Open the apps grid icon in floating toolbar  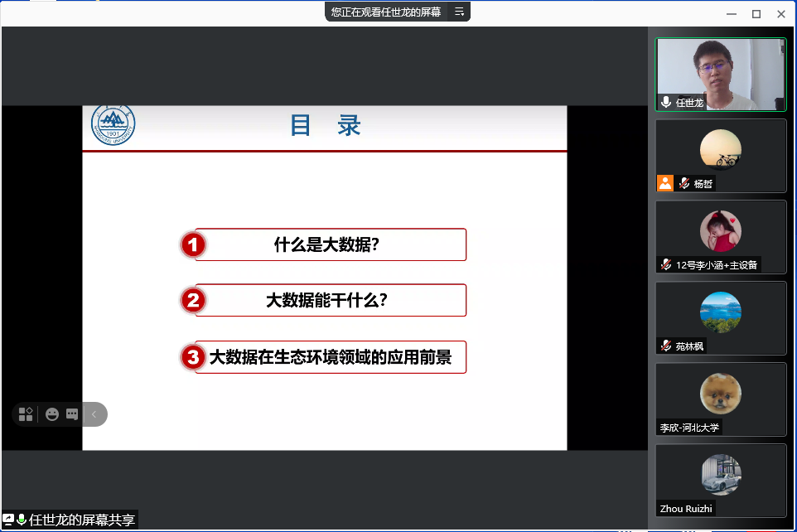coord(26,414)
